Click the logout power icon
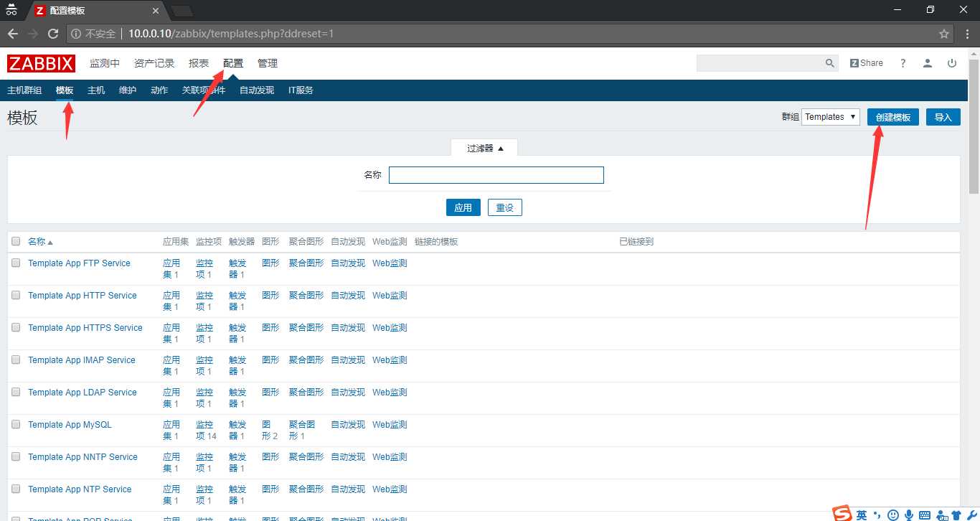The width and height of the screenshot is (980, 521). 952,63
